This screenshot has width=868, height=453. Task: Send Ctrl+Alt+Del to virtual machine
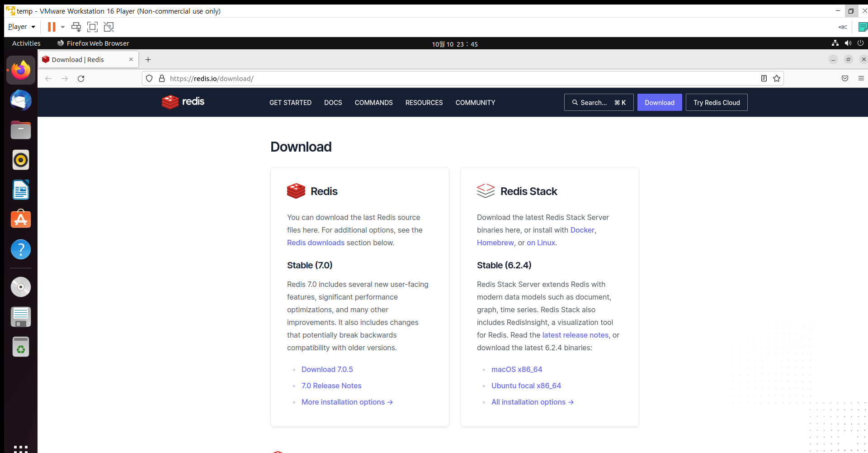tap(76, 27)
